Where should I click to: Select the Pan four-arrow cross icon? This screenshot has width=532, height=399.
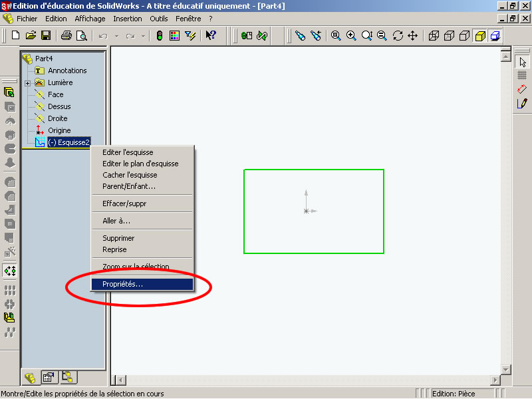(x=412, y=35)
